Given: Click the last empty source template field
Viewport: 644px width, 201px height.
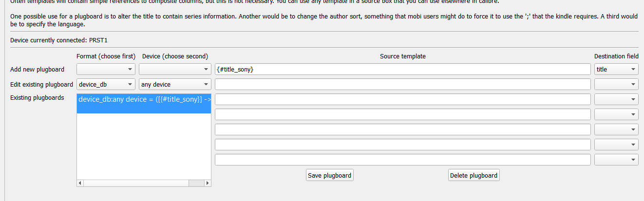Looking at the screenshot, I should (x=402, y=160).
